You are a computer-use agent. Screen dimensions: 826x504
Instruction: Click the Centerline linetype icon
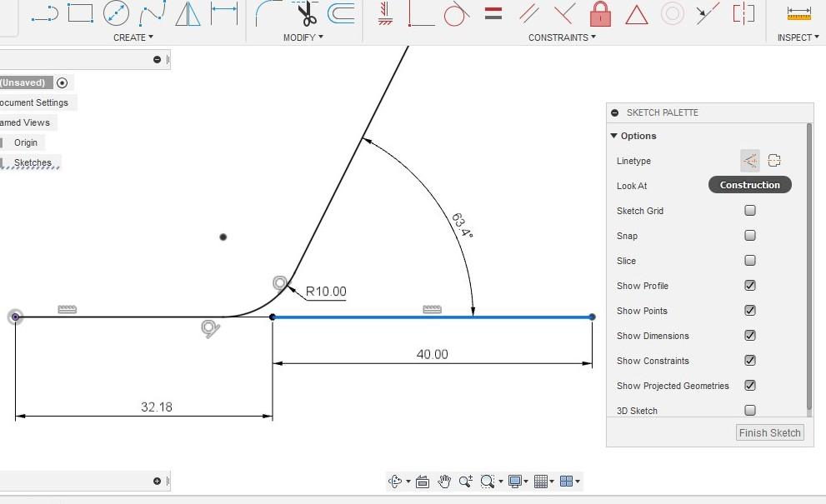pos(773,160)
